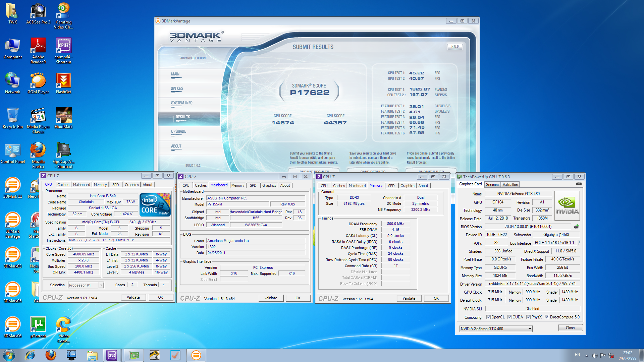Toggle the DirectCompute 5.0 checkbox
Screen dimensions: 644x362
point(547,317)
